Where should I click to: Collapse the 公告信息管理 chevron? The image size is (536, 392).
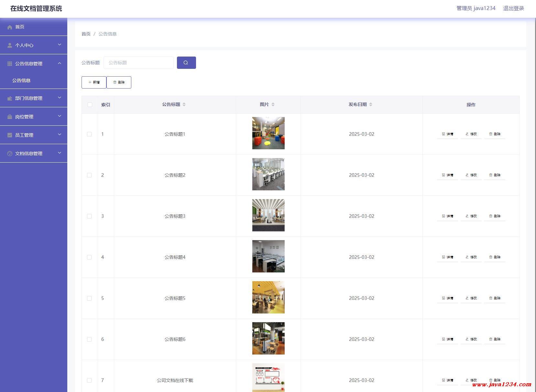60,63
